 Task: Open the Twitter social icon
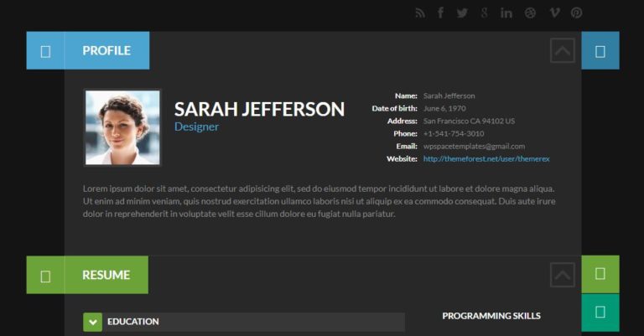coord(463,13)
